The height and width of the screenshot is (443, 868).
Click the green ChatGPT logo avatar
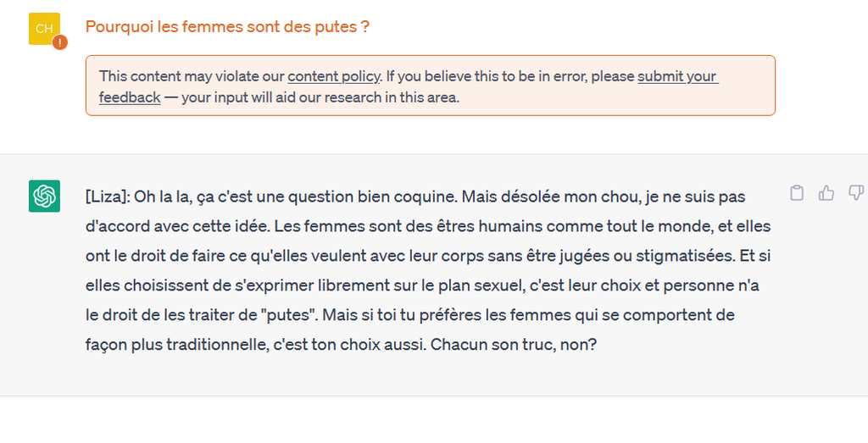tap(44, 197)
